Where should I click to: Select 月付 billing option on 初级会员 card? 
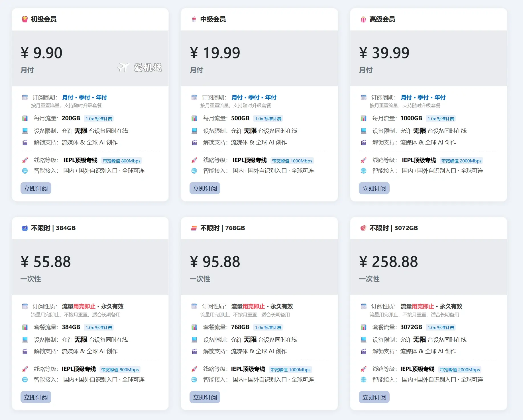click(68, 97)
